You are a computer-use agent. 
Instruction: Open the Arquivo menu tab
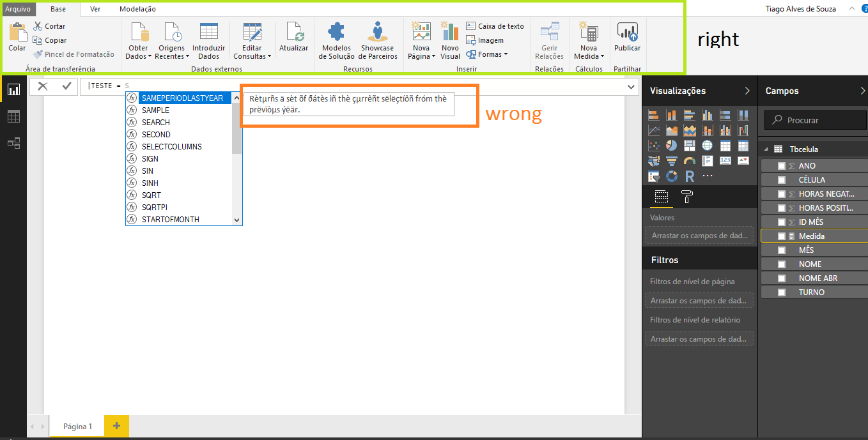(x=18, y=9)
